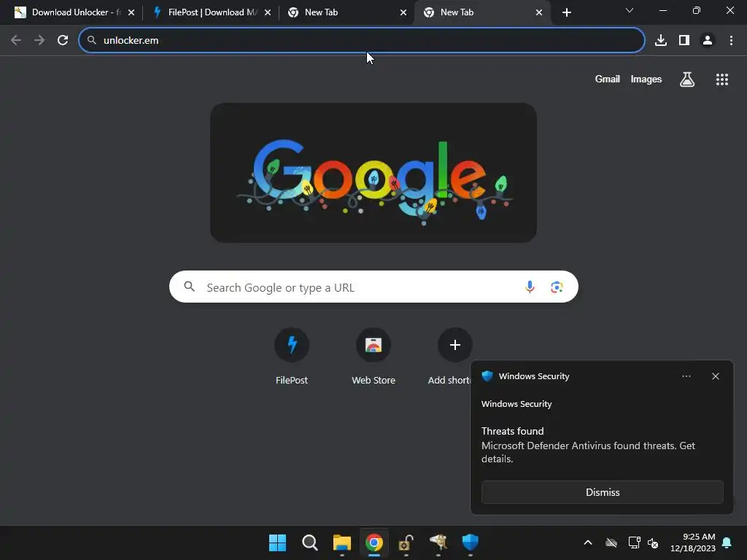Reload the current page
The width and height of the screenshot is (747, 560).
pyautogui.click(x=63, y=40)
